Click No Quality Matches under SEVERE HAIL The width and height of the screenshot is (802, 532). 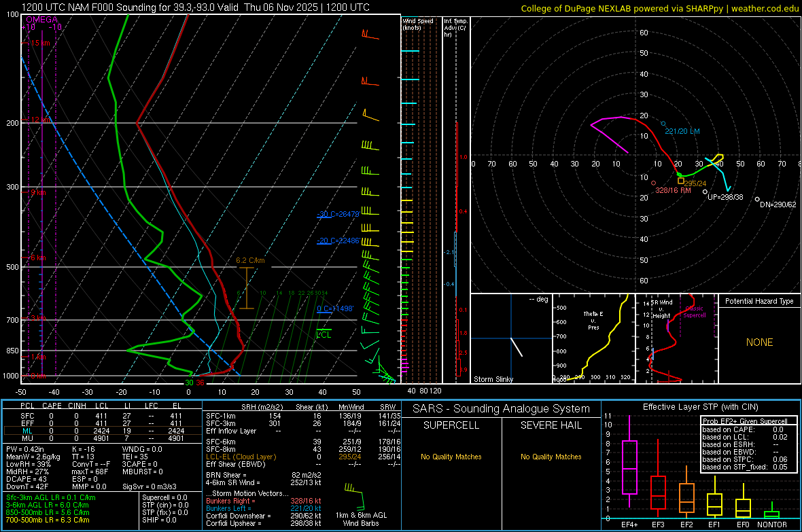[x=551, y=457]
